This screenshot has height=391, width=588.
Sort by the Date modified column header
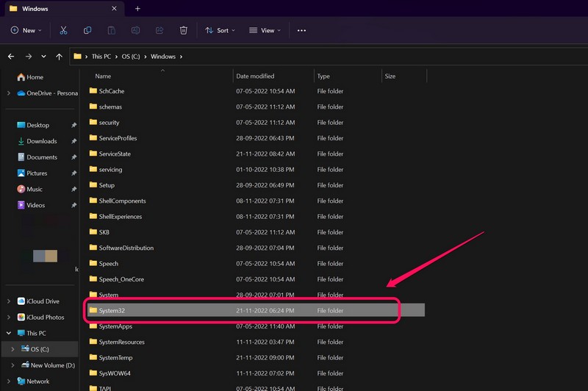(x=255, y=76)
